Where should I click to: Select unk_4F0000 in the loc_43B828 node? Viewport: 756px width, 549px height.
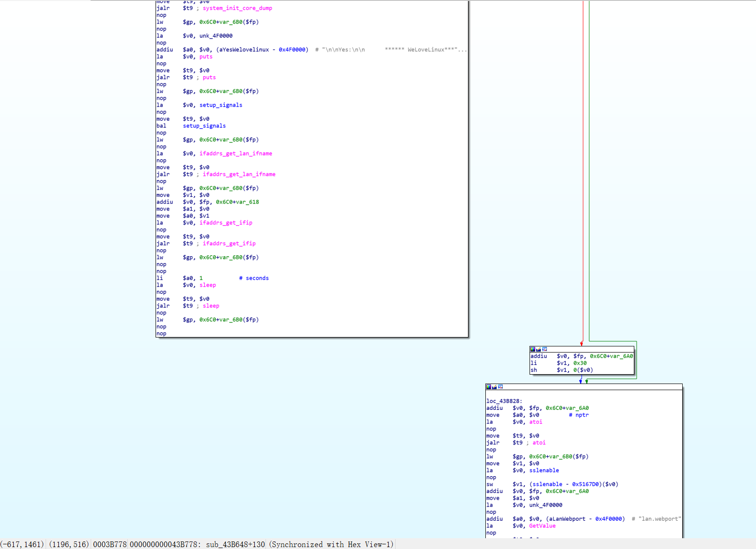coord(546,505)
